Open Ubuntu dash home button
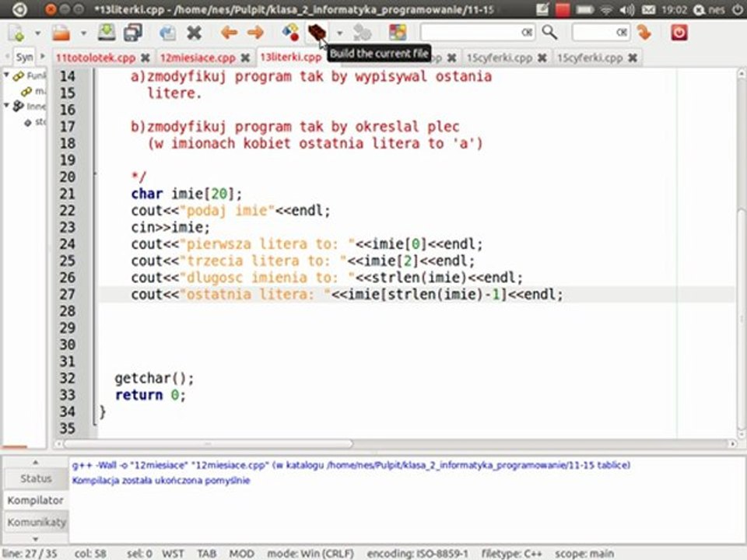 tap(19, 9)
